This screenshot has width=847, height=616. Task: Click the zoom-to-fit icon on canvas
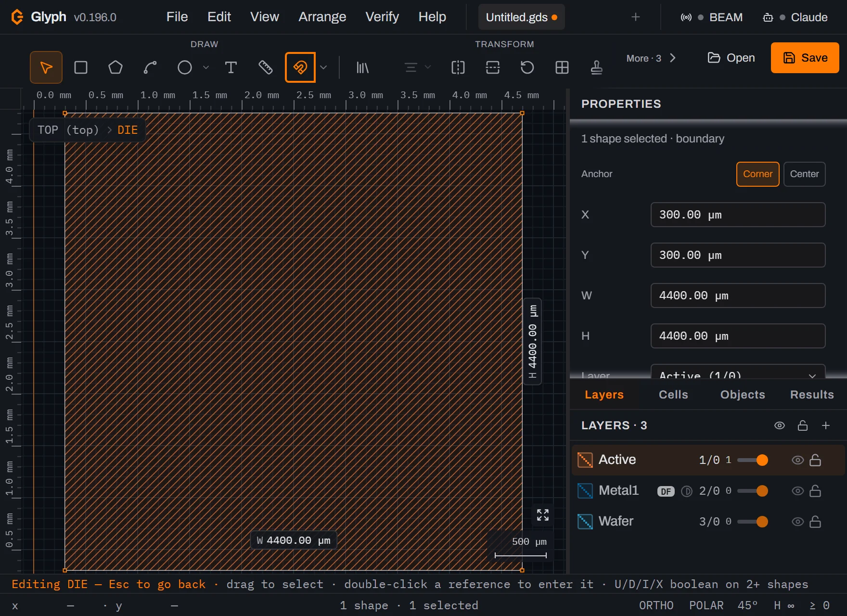coord(543,515)
